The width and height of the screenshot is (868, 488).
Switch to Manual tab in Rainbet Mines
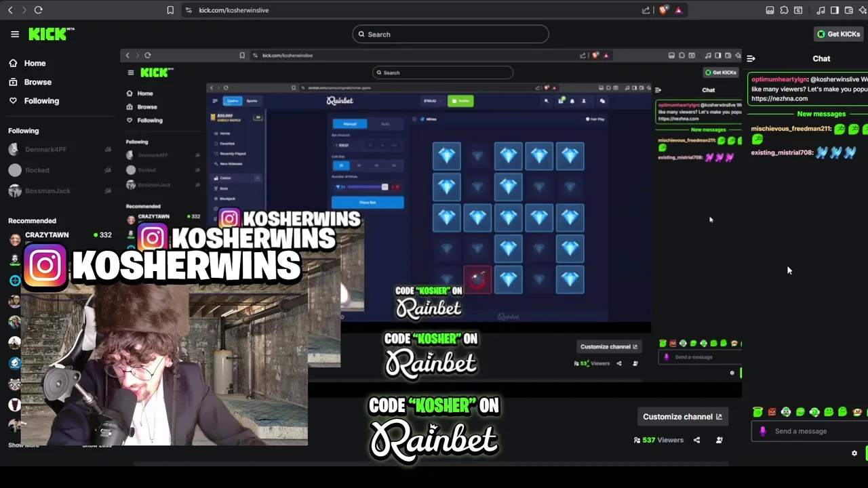[350, 123]
